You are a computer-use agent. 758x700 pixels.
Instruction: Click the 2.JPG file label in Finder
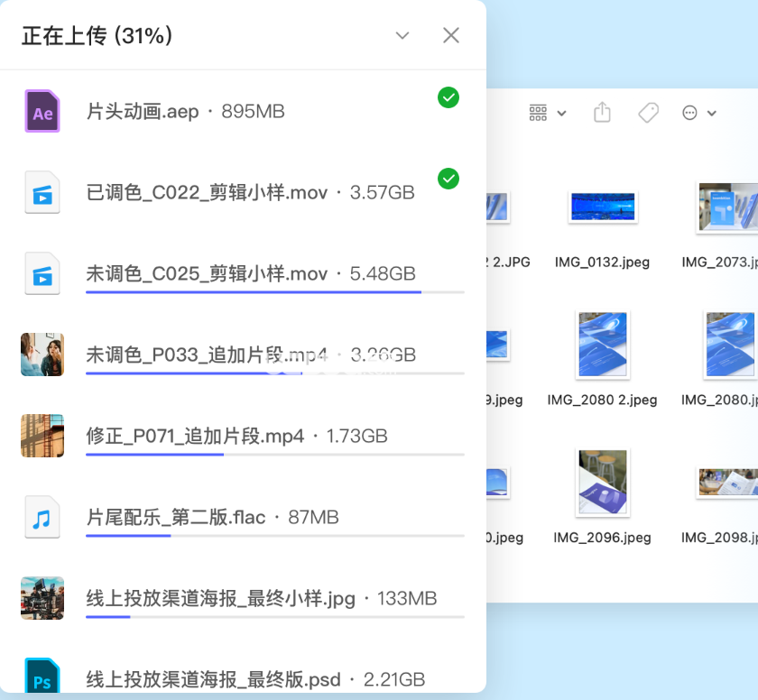(x=509, y=262)
